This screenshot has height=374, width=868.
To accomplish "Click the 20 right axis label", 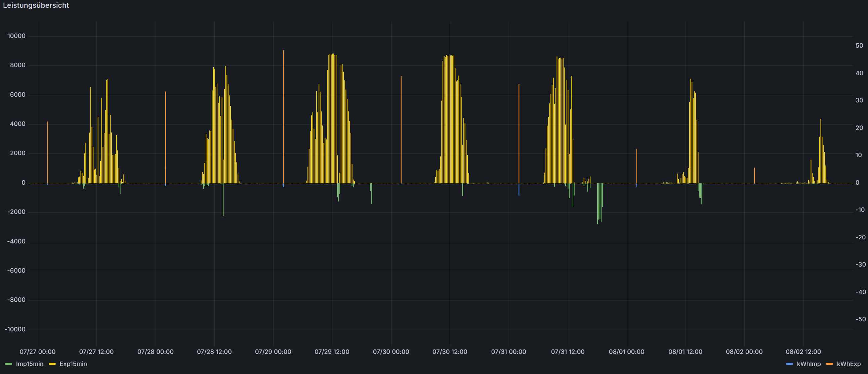I will pyautogui.click(x=859, y=128).
